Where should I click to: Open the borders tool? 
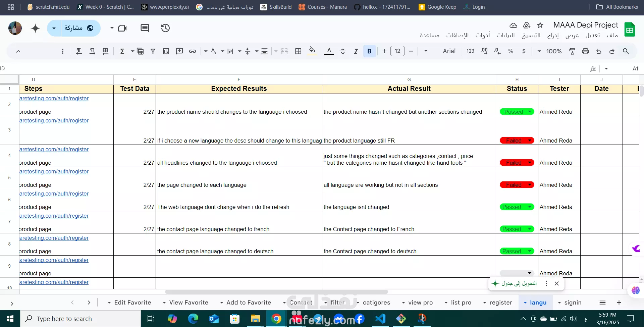pos(298,51)
